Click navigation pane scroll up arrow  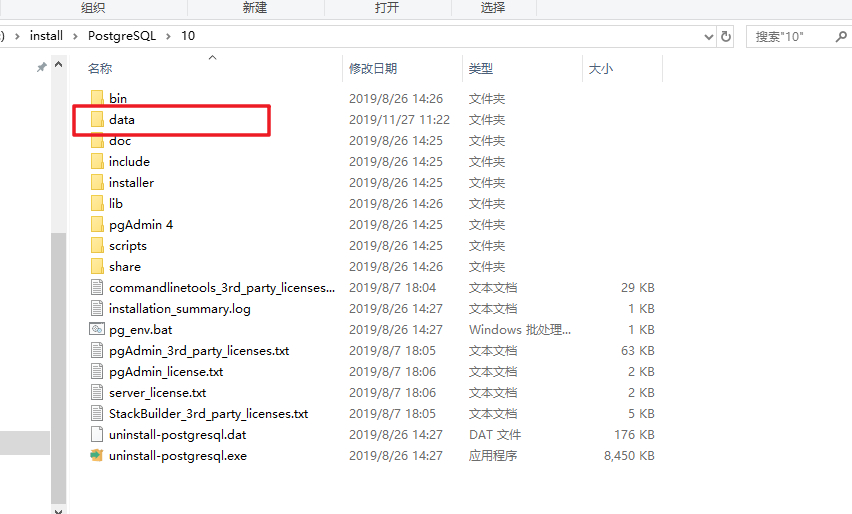pos(59,65)
